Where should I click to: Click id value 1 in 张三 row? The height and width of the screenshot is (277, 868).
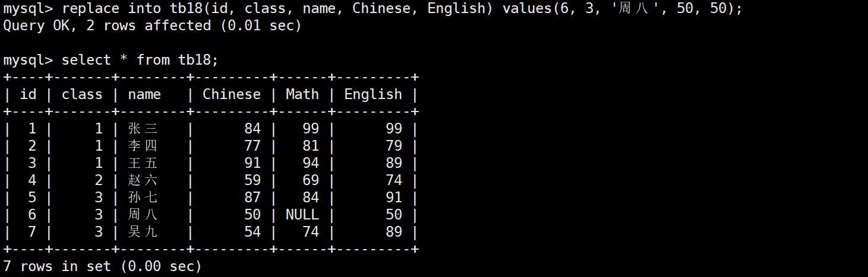pos(32,129)
